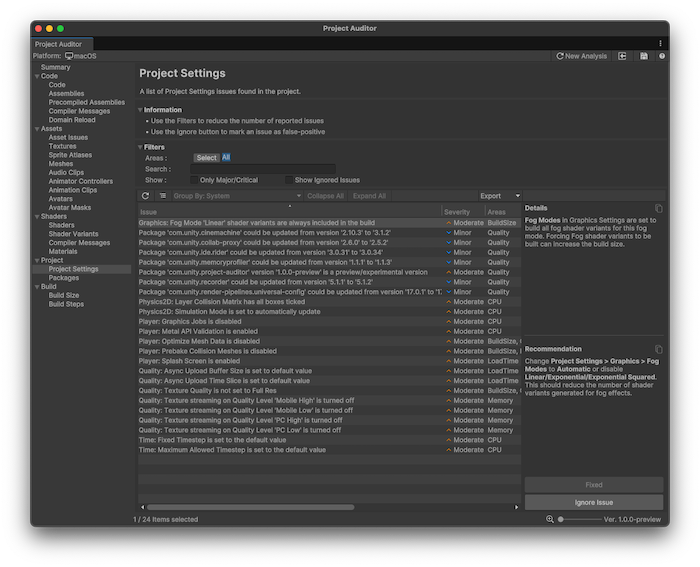Screen dimensions: 700x567
Task: Click the copy icon in Details panel
Action: (658, 208)
